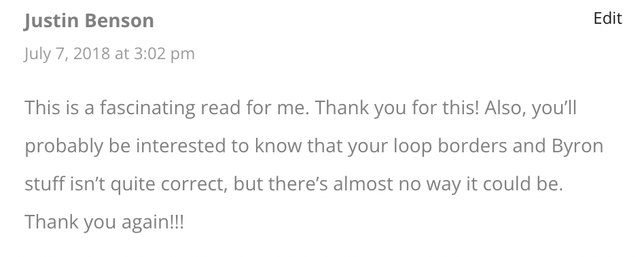Screen dimensions: 644x257
Task: Open the July 7, 2018 timestamp permalink
Action: (109, 54)
